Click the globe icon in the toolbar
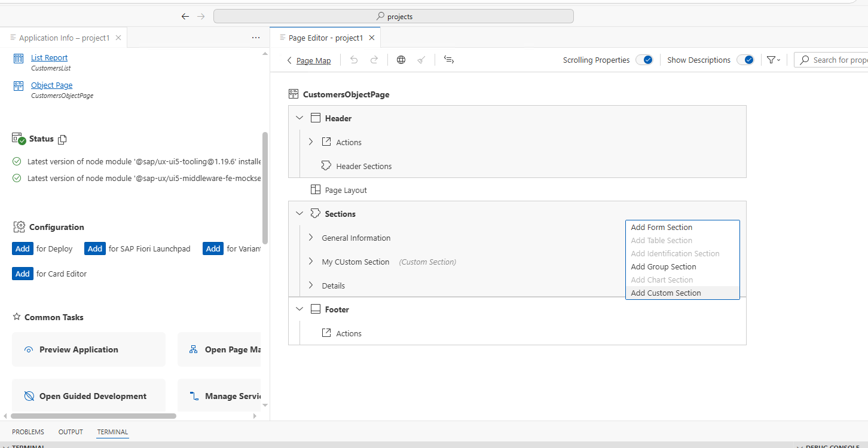This screenshot has width=868, height=448. pyautogui.click(x=401, y=60)
